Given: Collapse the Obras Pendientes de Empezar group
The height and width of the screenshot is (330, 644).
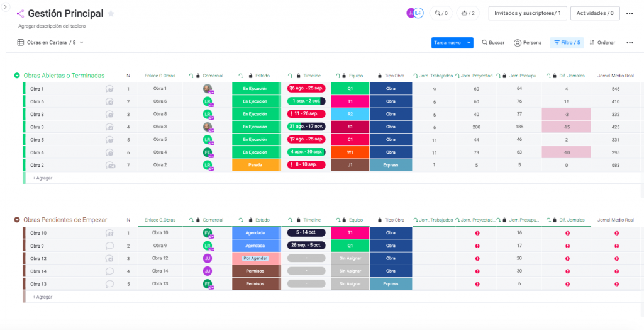Looking at the screenshot, I should click(x=17, y=220).
